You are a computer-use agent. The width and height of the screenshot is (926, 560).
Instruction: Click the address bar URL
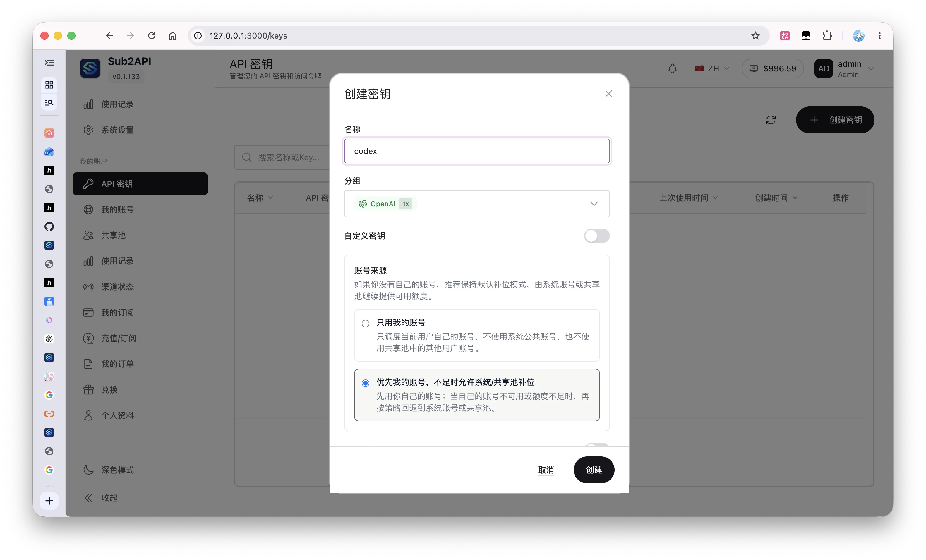point(248,36)
